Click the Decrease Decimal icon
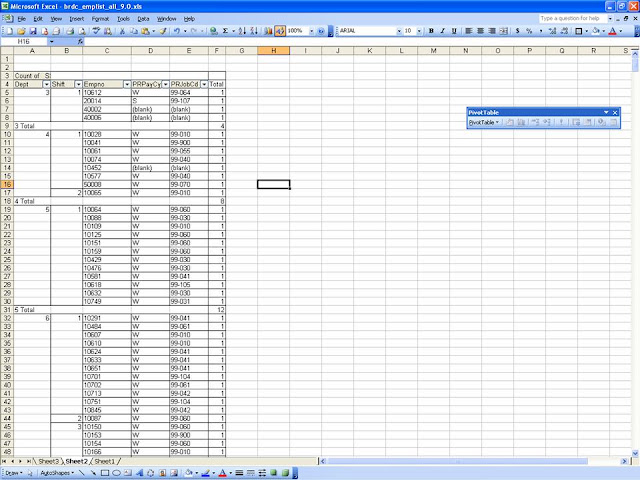Image resolution: width=640 pixels, height=480 pixels. [564, 31]
